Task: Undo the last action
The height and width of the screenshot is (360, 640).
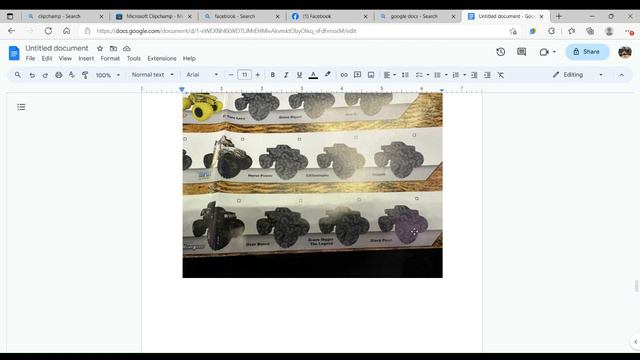Action: click(x=32, y=75)
